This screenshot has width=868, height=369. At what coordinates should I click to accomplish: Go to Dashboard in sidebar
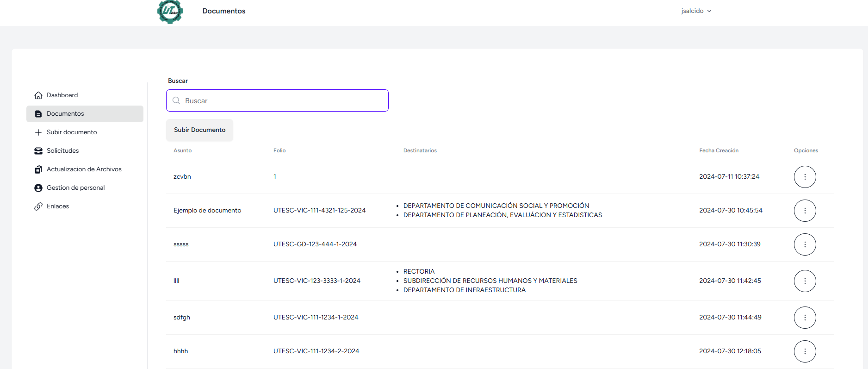[x=85, y=95]
